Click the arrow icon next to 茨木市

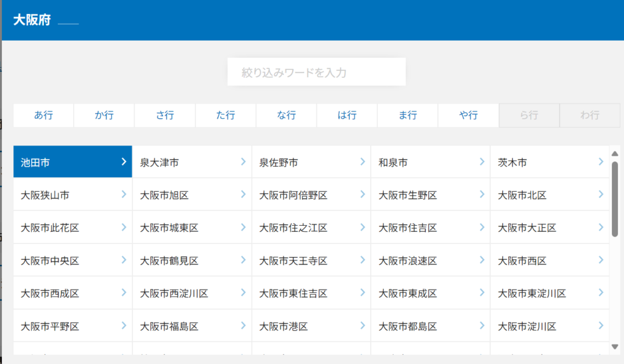[x=601, y=162]
